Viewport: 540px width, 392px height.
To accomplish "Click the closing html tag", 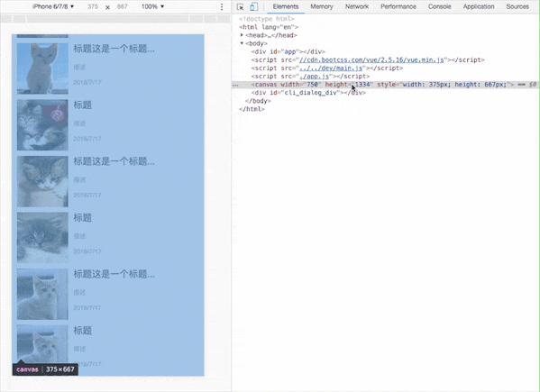I will 252,109.
